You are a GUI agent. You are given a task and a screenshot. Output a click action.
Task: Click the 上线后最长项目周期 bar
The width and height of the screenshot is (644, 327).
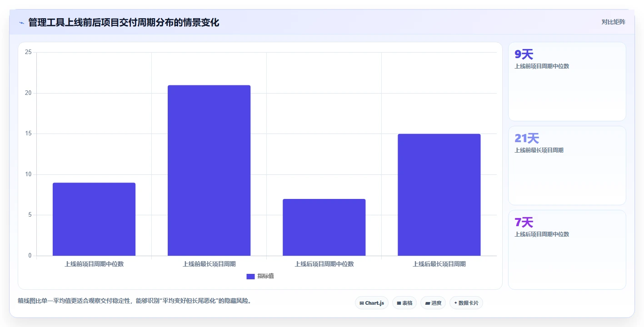[x=439, y=195]
